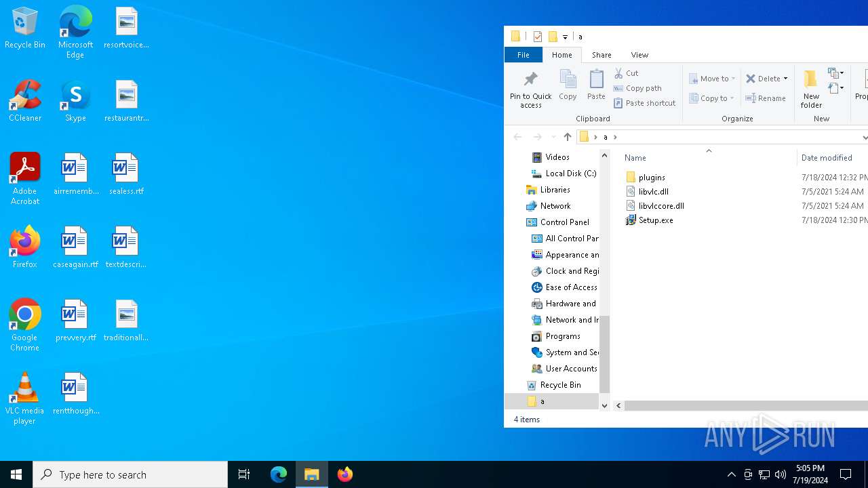Select rentthough desktop document
The image size is (868, 488).
[x=75, y=394]
